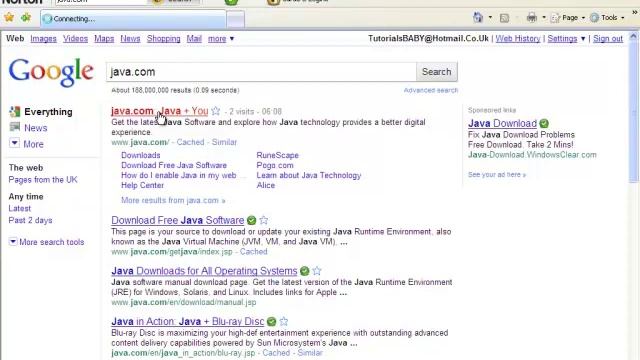The width and height of the screenshot is (640, 360).
Task: Open 'See your ad here' link
Action: coord(497,175)
